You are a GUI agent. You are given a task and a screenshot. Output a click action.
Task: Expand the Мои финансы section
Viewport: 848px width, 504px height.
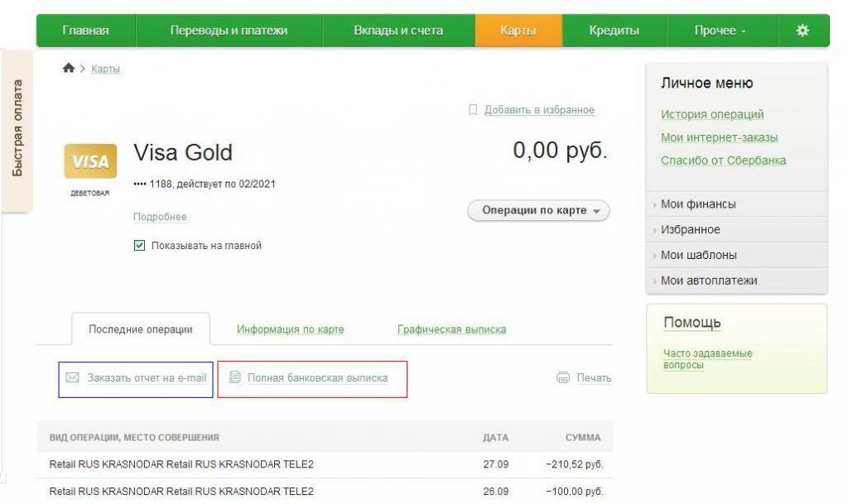pos(698,204)
